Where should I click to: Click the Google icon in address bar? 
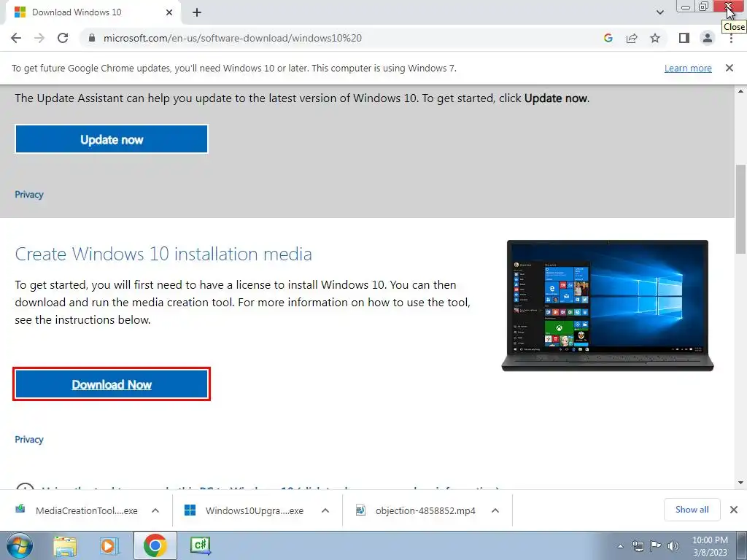coord(608,38)
